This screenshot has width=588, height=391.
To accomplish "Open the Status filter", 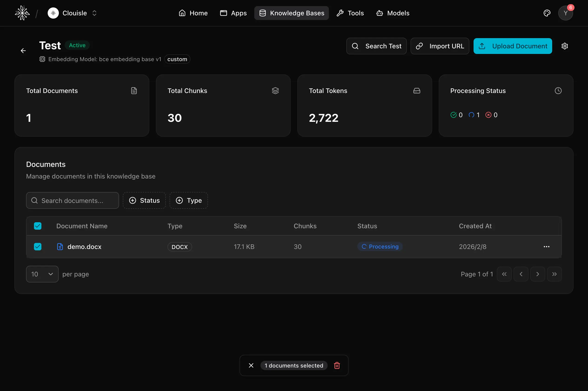I will 144,200.
